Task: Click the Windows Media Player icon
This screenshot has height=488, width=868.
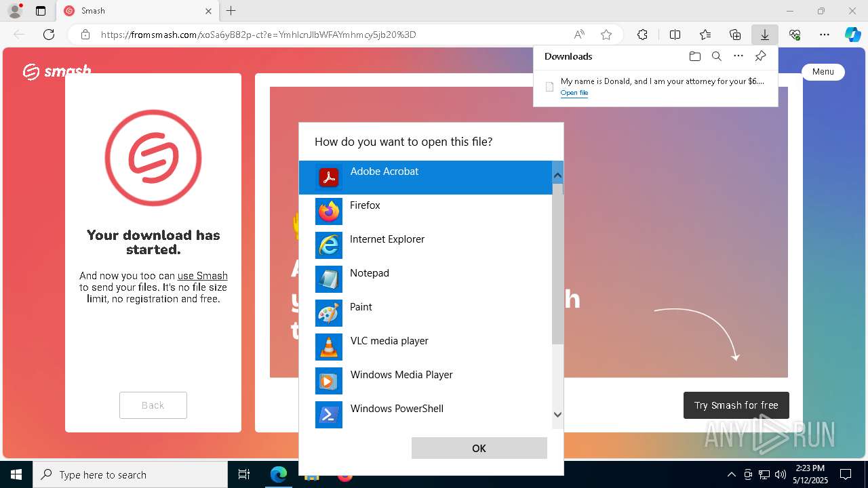Action: click(x=329, y=381)
